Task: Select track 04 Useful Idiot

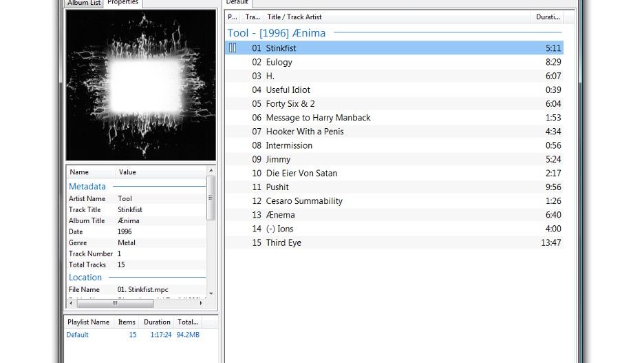Action: (394, 90)
